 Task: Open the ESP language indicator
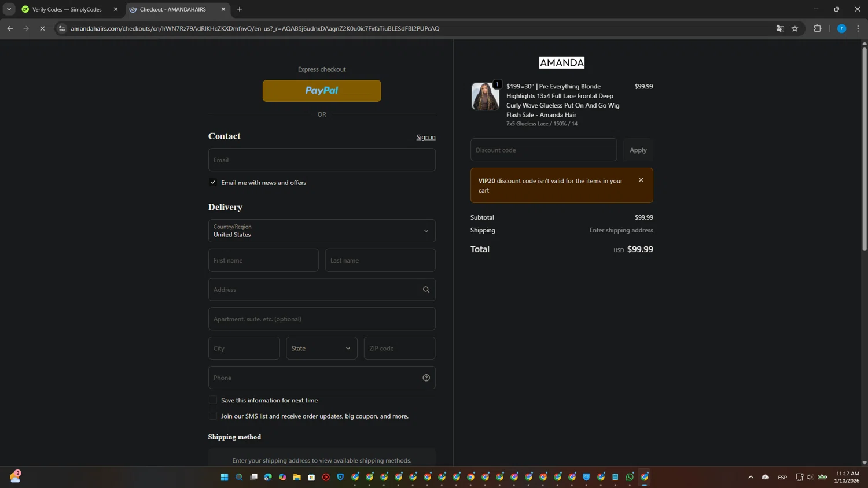point(782,478)
